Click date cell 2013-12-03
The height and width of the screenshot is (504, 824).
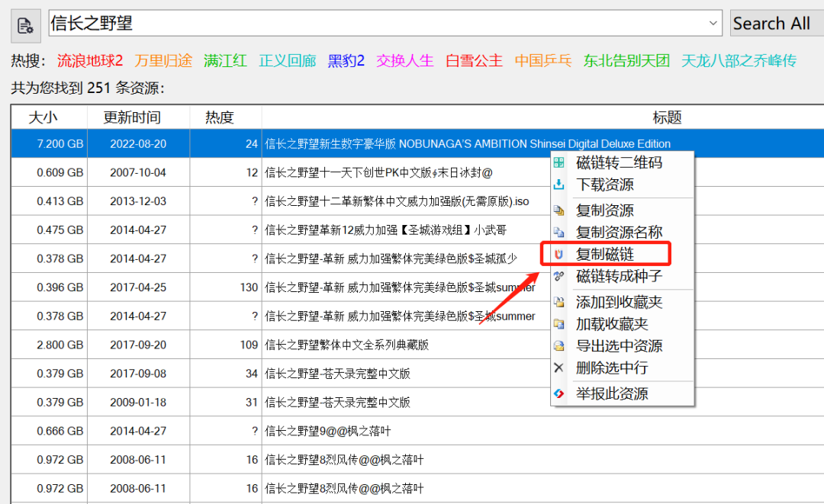[138, 201]
